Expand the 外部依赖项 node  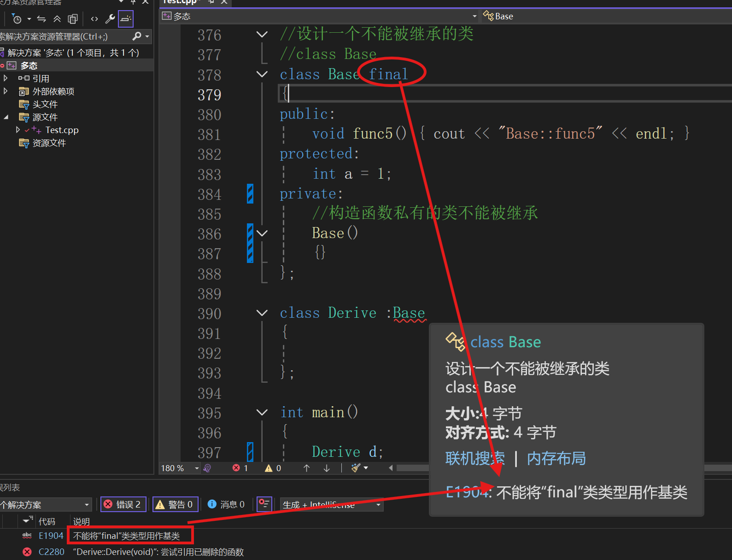[6, 91]
